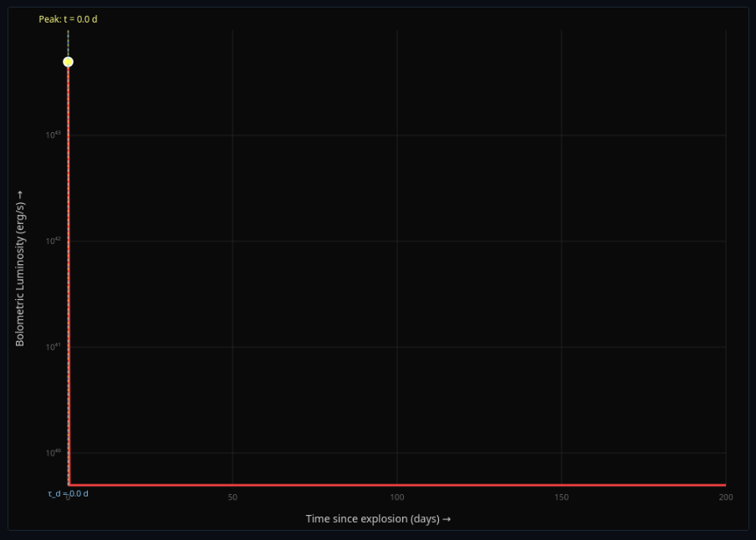Click the 10^43 y-axis tick label
The image size is (756, 540).
pos(54,133)
